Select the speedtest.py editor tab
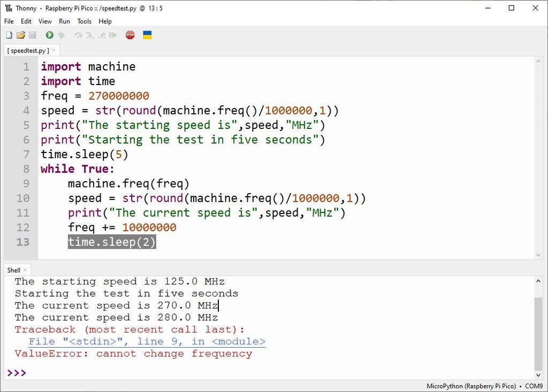Viewport: 548px width, 392px height. point(28,51)
